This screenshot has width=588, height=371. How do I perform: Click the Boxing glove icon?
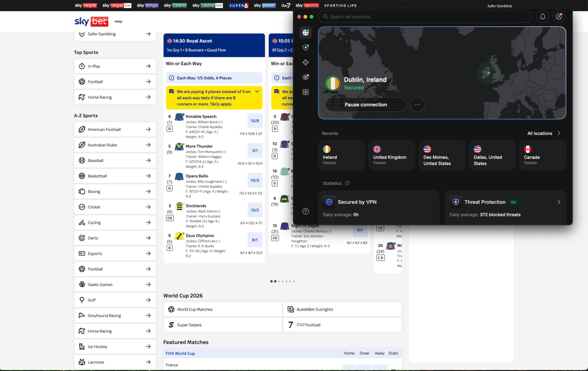tap(82, 191)
